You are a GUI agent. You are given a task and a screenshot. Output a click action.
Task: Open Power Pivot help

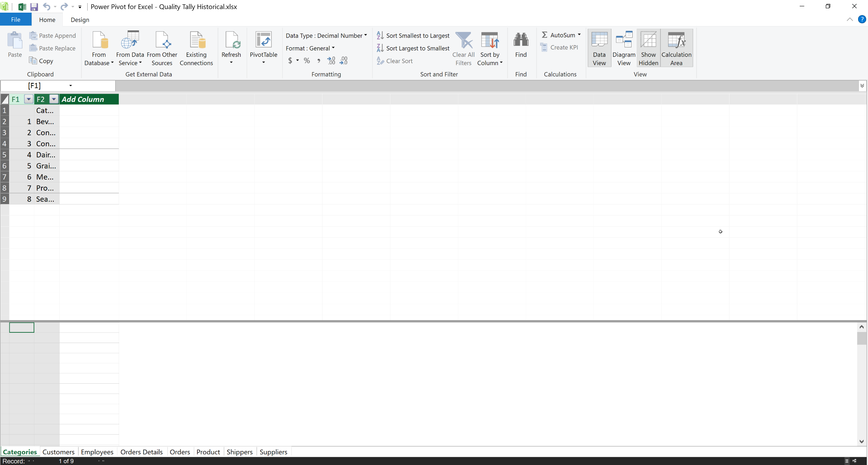point(862,19)
